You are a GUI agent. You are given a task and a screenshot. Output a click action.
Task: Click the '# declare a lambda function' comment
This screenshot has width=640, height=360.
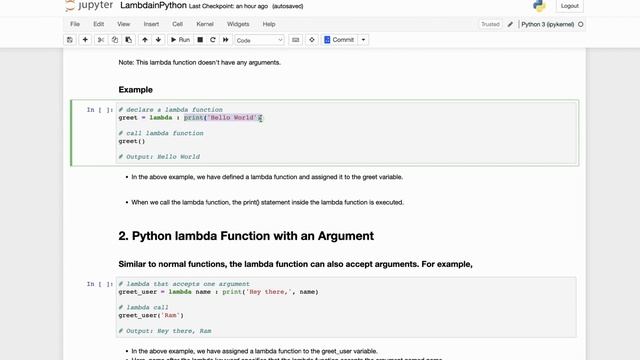click(171, 110)
